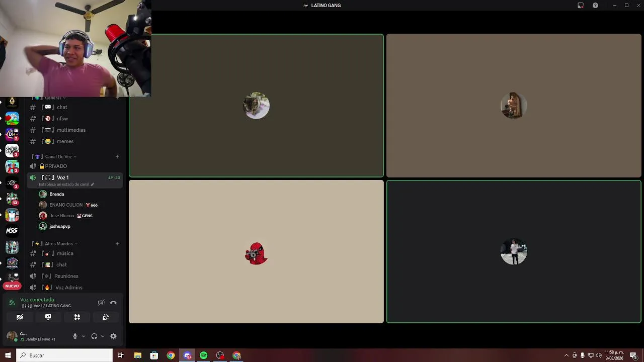644x362 pixels.
Task: Open the DH server icon with badge 7
Action: click(x=12, y=134)
